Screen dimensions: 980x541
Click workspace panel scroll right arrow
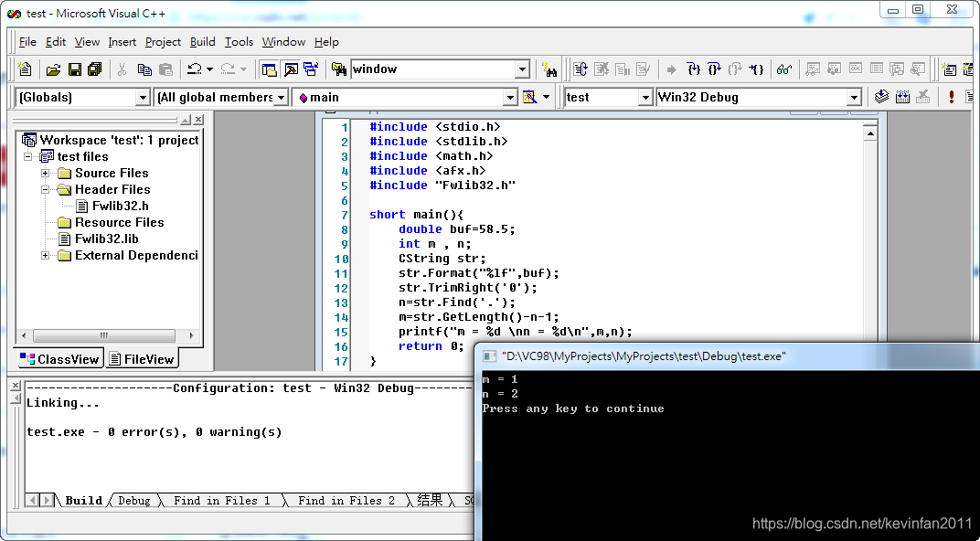pyautogui.click(x=191, y=335)
